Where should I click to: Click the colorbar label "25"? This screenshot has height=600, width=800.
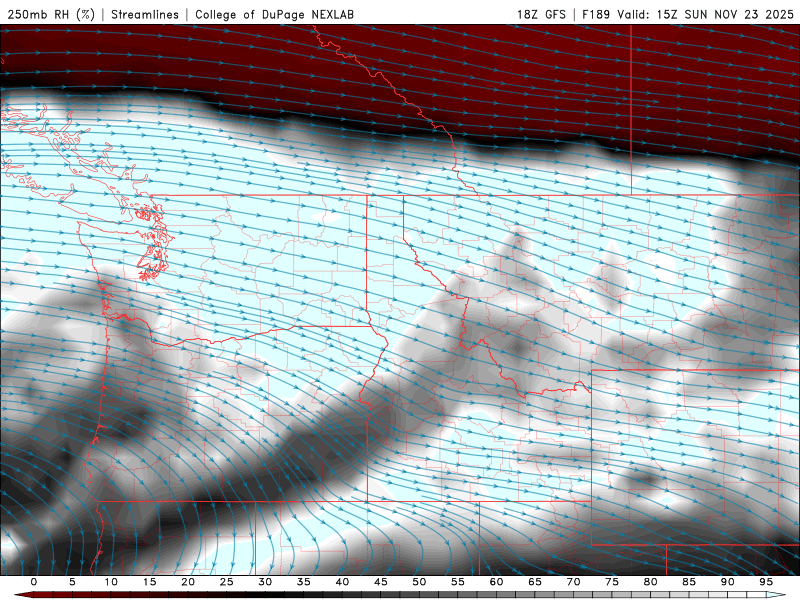(x=227, y=582)
